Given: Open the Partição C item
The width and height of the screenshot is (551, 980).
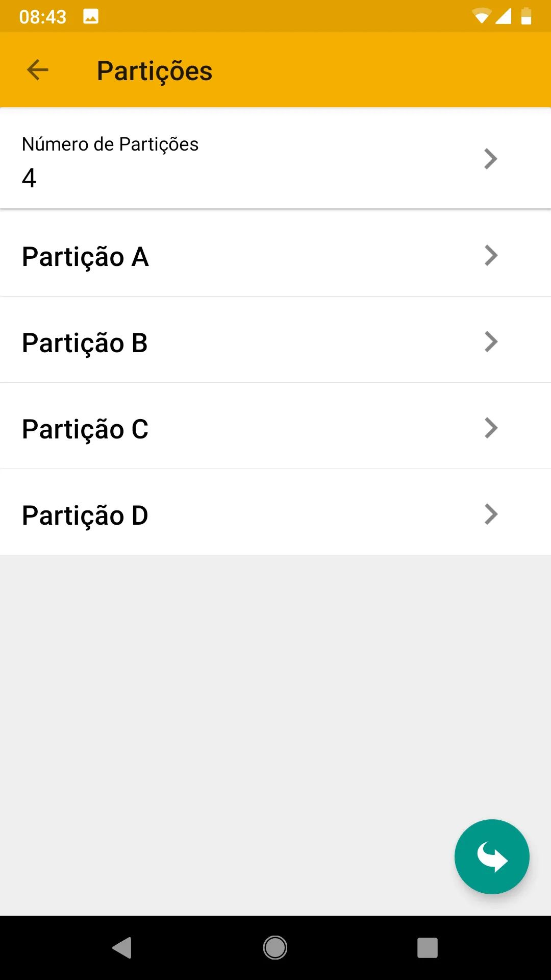Looking at the screenshot, I should tap(85, 429).
